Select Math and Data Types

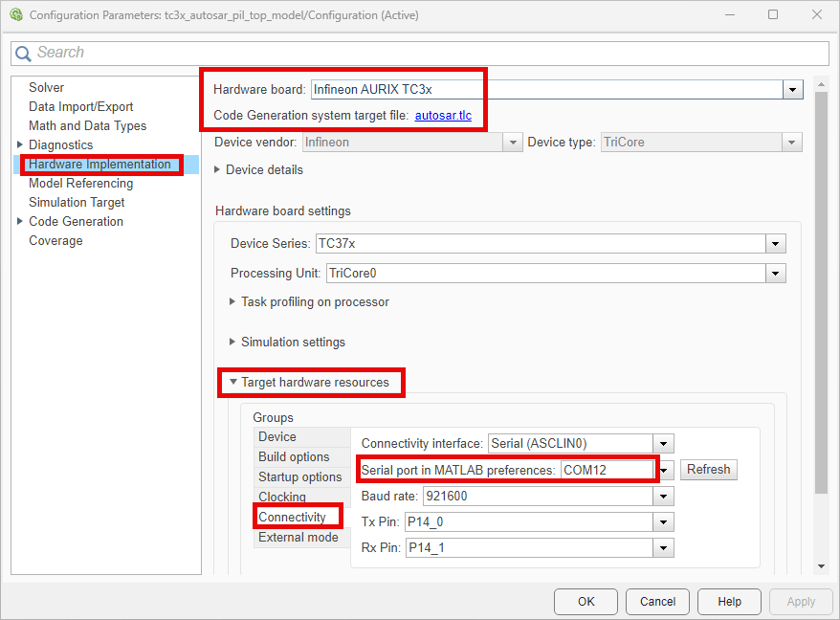pos(87,126)
